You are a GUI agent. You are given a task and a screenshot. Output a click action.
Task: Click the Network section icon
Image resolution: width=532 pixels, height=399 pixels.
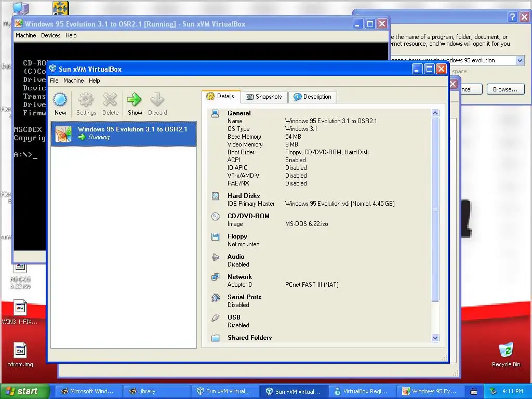(216, 277)
